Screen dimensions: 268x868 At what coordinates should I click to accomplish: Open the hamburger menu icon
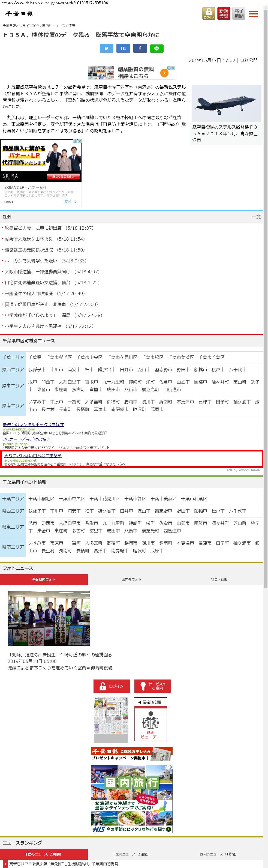click(x=254, y=14)
